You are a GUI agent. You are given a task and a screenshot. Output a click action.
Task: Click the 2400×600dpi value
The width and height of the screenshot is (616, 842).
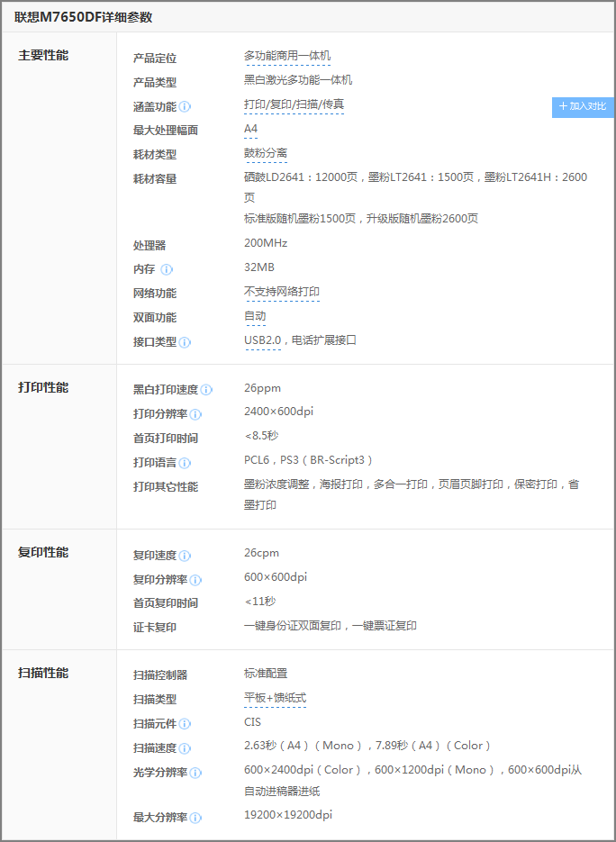(x=278, y=412)
